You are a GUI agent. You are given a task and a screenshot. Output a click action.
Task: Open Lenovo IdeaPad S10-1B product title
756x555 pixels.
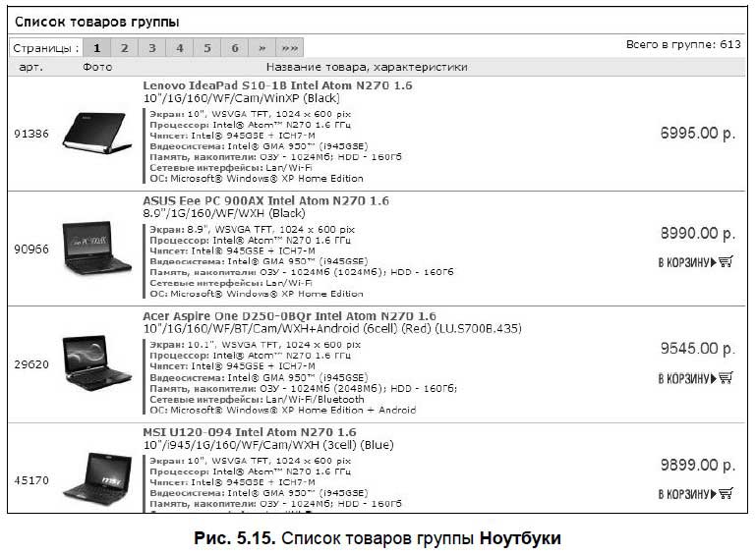click(x=277, y=85)
